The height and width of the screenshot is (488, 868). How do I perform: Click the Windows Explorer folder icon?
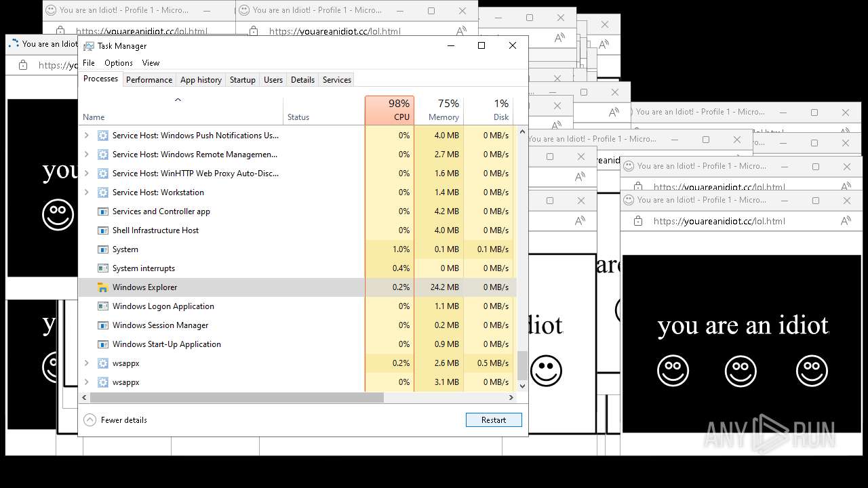pos(103,287)
